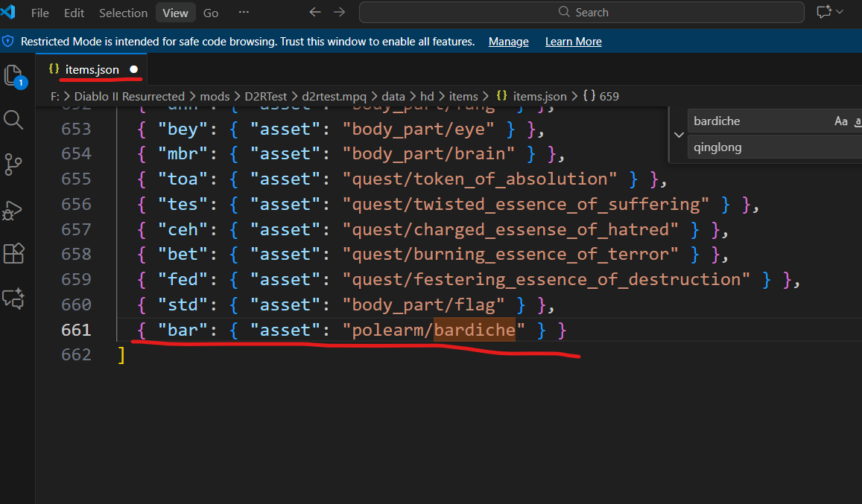Collapse the replace field with the chevron
Image resolution: width=862 pixels, height=504 pixels.
click(679, 135)
